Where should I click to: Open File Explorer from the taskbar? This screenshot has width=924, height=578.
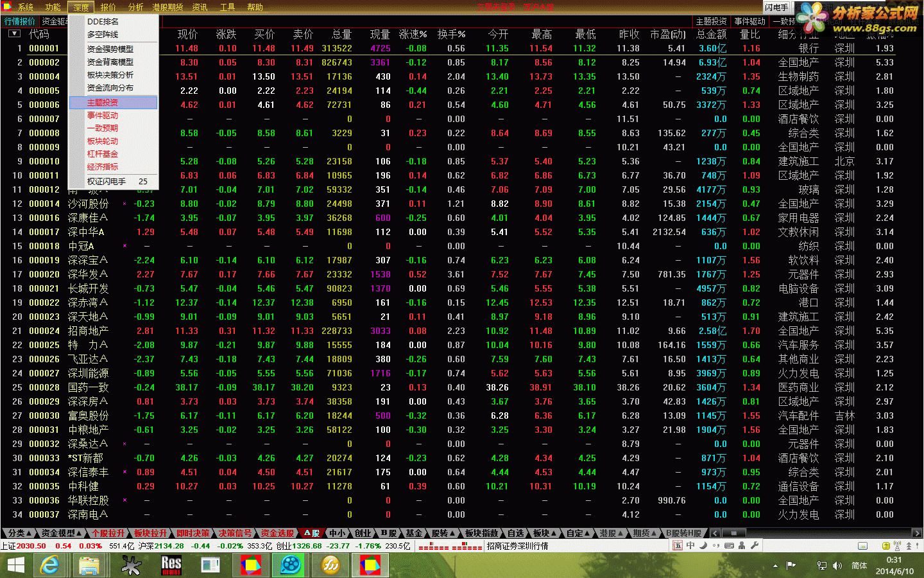pos(89,565)
